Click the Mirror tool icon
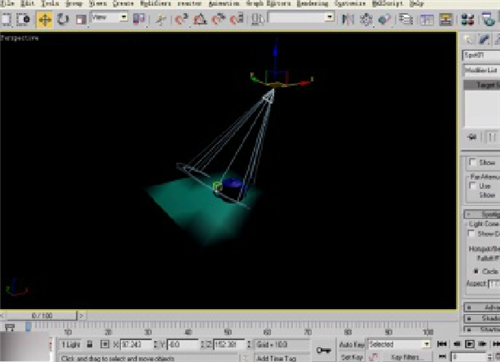Viewport: 500px width, 362px height. click(348, 19)
